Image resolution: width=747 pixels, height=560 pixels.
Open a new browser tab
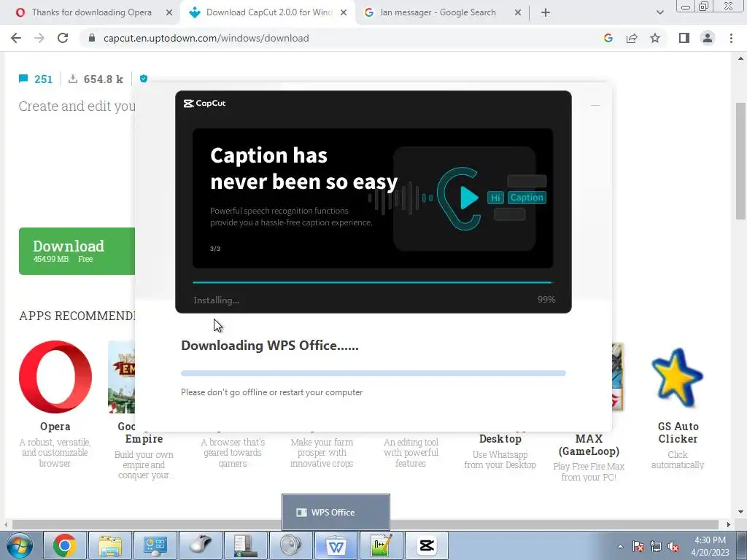coord(546,13)
